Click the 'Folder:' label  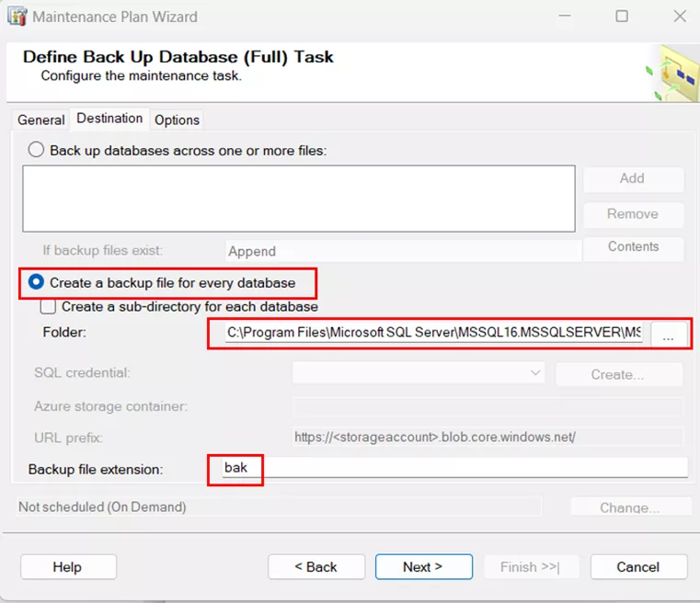click(x=64, y=332)
